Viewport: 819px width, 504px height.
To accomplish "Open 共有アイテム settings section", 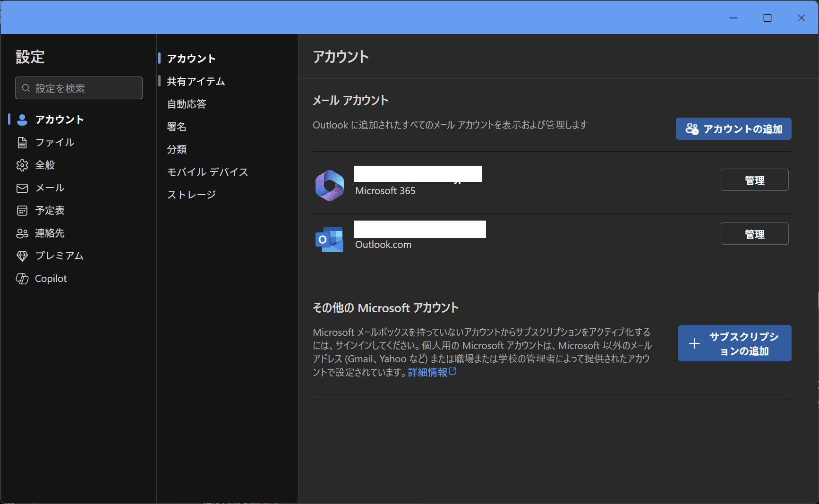I will [196, 81].
